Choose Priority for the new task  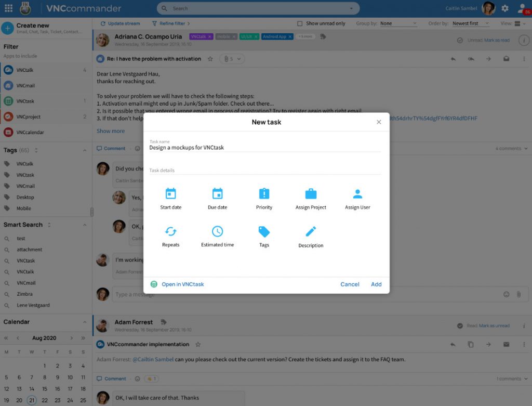(x=264, y=198)
